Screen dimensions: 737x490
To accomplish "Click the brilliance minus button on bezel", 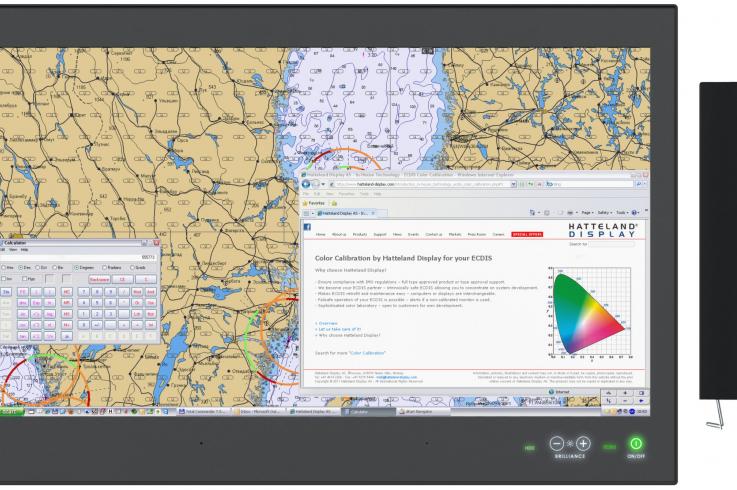I will coord(557,443).
